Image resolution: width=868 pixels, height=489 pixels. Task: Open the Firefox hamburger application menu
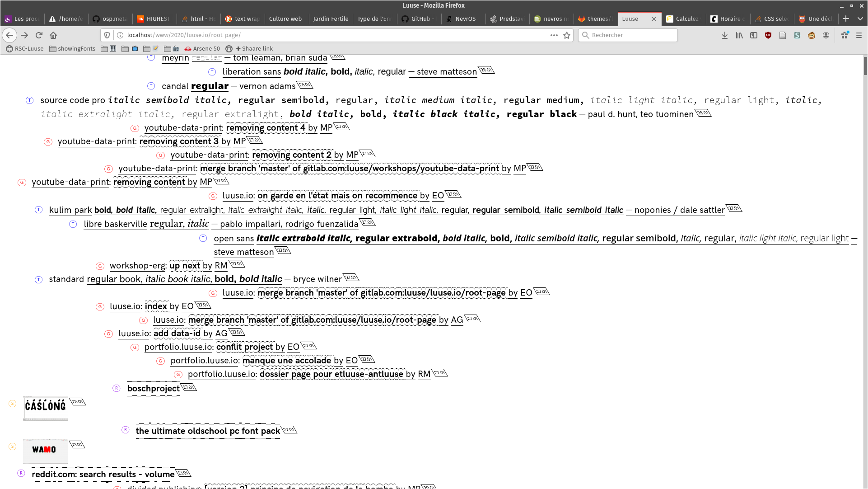[859, 35]
